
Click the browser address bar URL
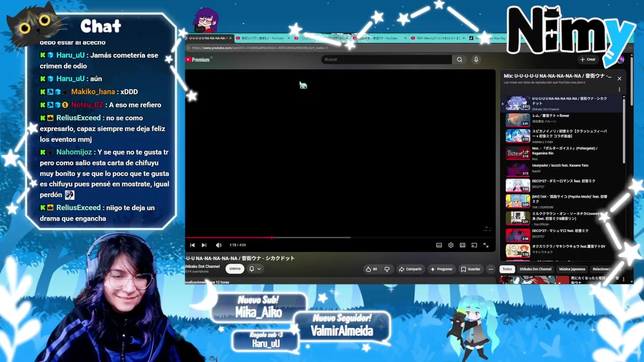click(x=260, y=48)
